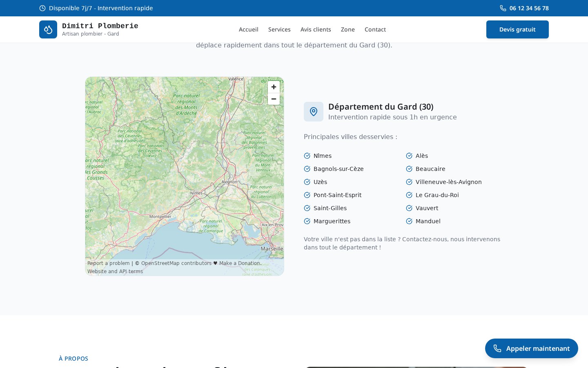Click the city name Pont-Saint-Esprit
588x368 pixels.
(338, 195)
